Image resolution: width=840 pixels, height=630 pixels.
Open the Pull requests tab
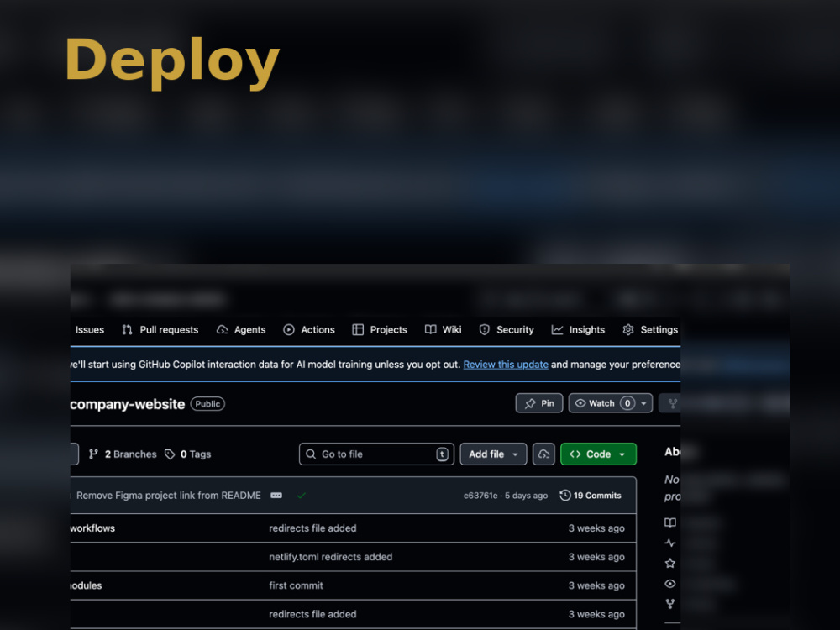click(160, 330)
